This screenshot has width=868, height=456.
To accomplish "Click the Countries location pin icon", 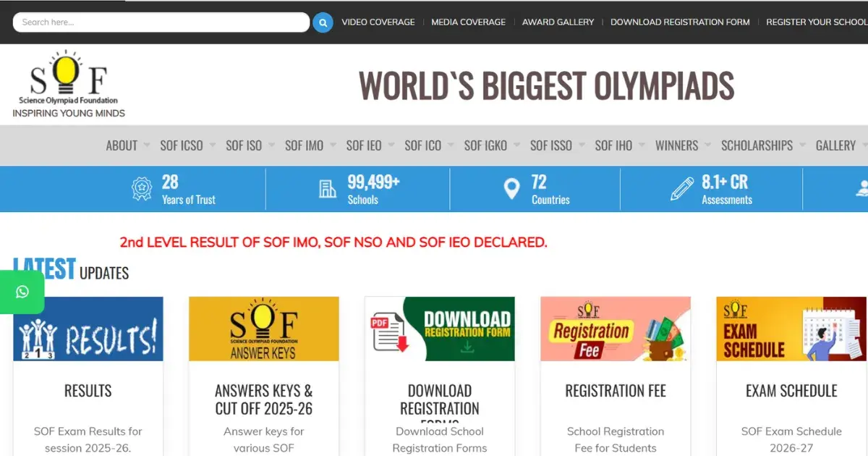I will [512, 189].
